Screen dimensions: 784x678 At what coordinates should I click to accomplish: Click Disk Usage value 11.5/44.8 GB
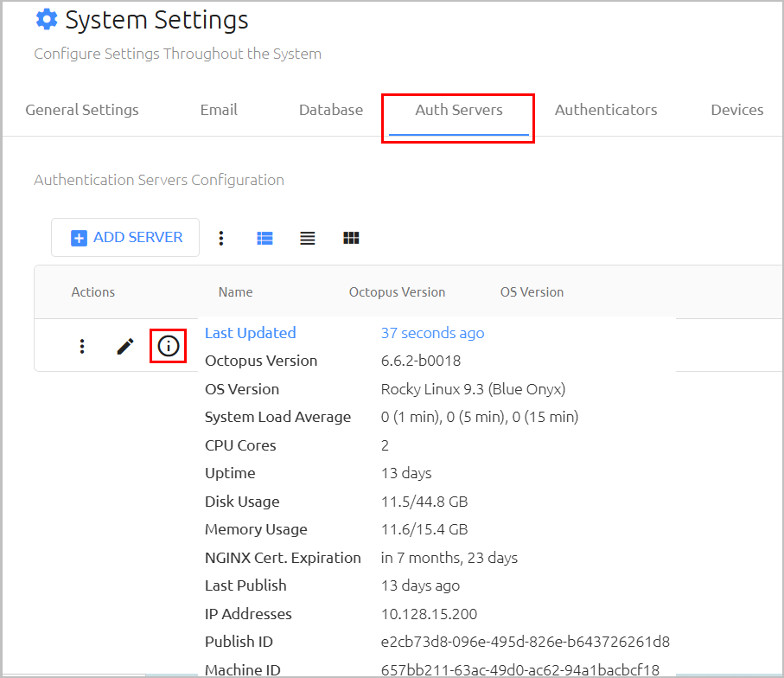[x=424, y=502]
